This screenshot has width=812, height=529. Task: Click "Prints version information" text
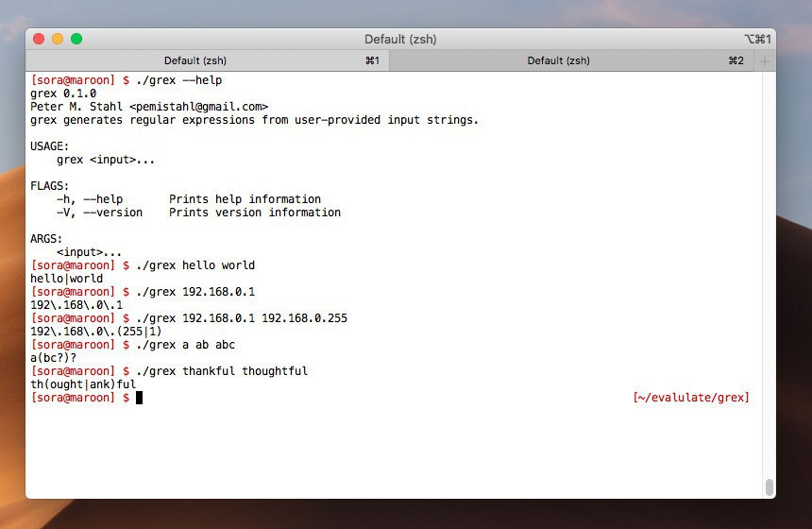pos(255,213)
